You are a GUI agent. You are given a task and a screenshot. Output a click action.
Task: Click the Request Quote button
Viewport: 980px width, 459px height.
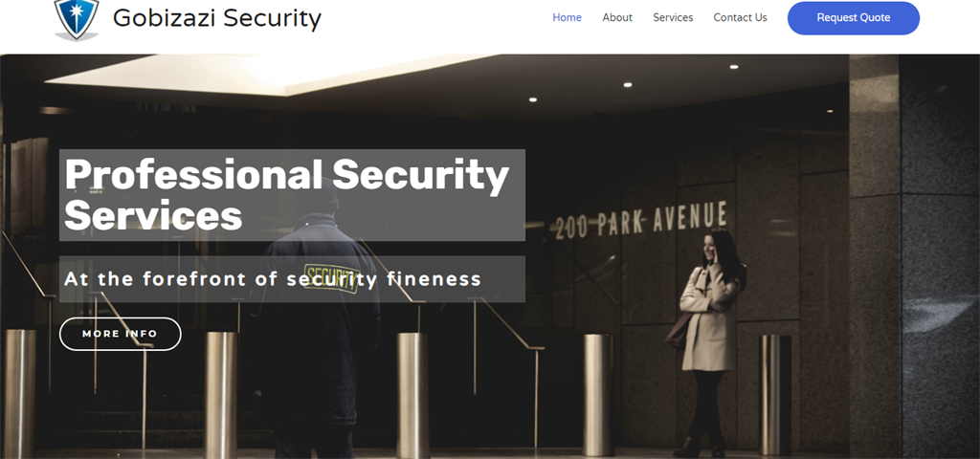coord(853,18)
